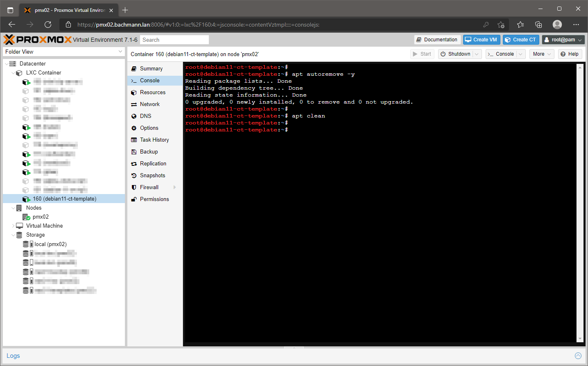Collapse the Logs panel

pos(578,355)
